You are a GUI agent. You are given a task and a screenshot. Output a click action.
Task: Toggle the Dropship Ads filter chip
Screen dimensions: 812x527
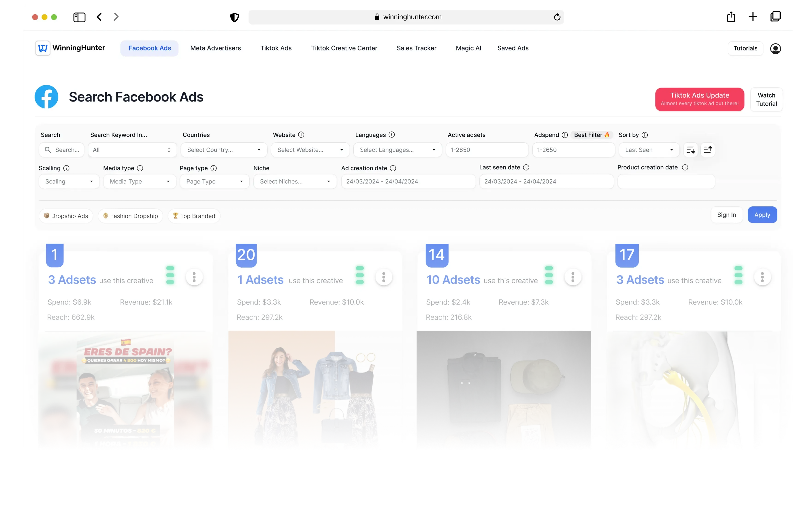66,216
